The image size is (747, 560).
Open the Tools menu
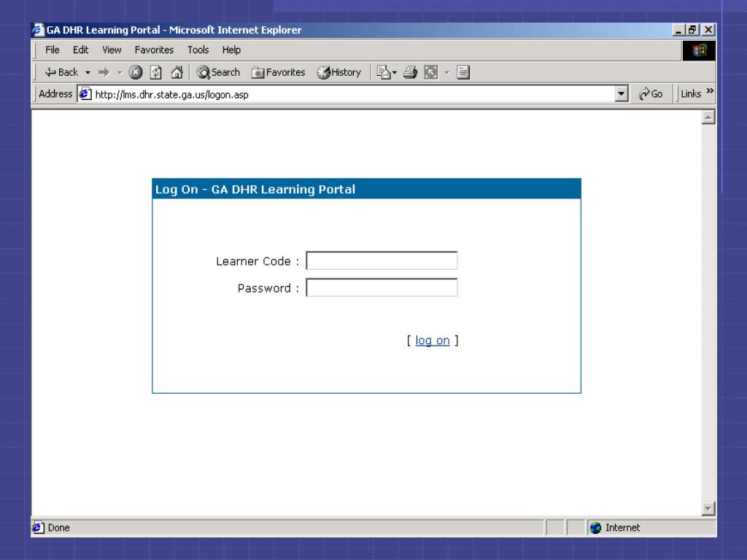198,50
